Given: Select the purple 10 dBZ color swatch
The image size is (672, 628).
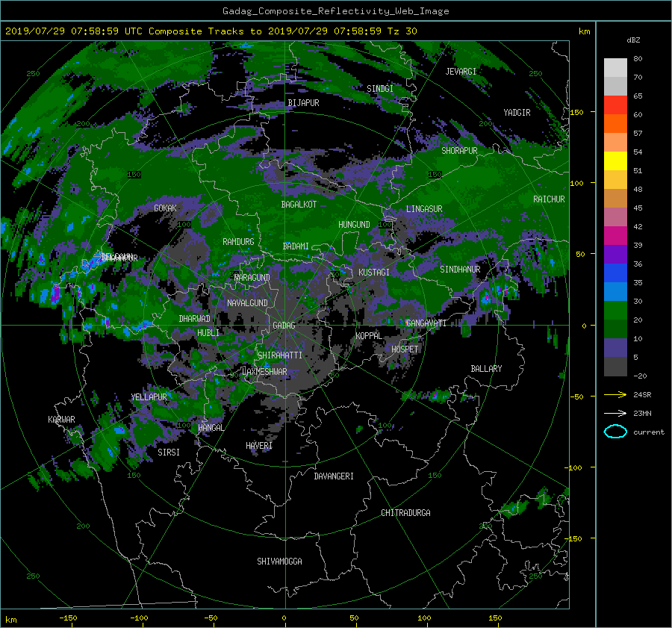Looking at the screenshot, I should [615, 348].
